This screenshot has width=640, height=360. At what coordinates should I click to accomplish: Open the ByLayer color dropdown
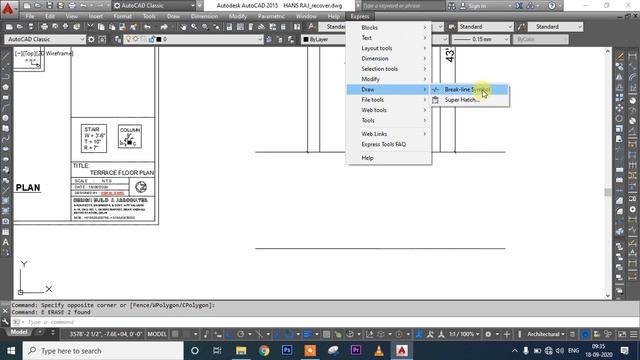(324, 39)
